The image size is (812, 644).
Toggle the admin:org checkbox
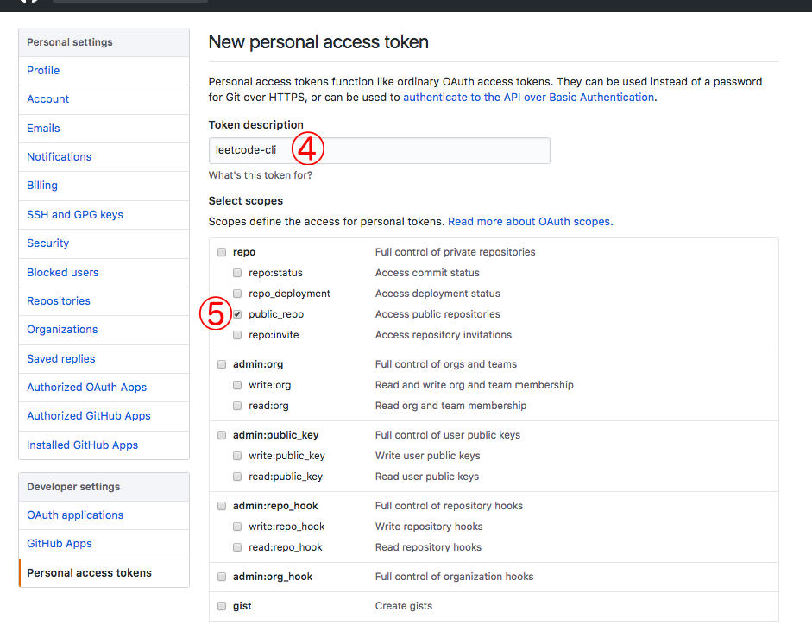click(222, 365)
